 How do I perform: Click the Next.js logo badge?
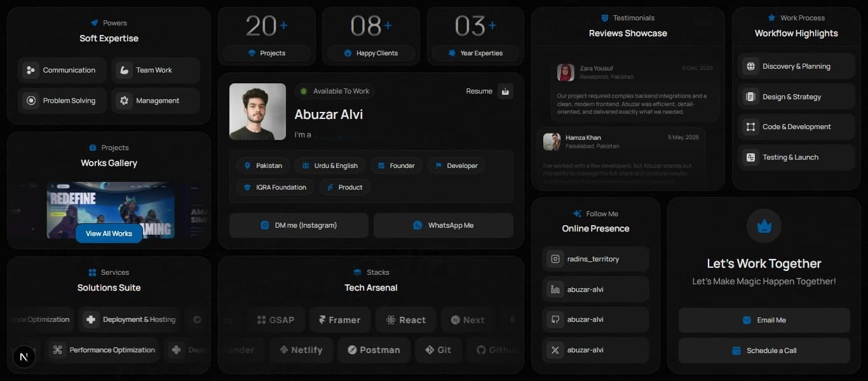(x=24, y=357)
